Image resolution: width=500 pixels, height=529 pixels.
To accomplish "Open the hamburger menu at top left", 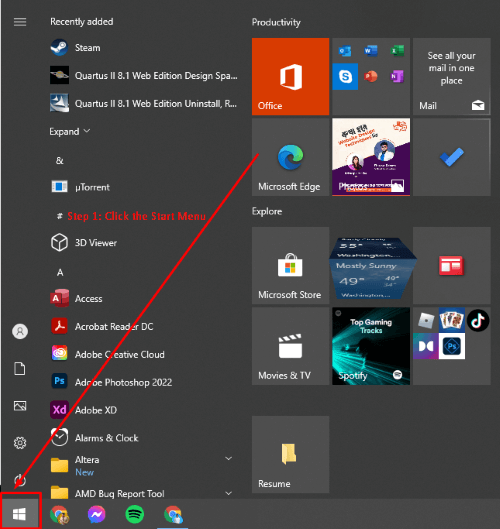I will pos(20,22).
